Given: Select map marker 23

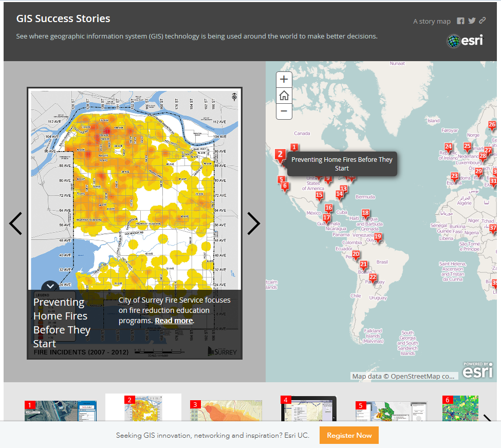Looking at the screenshot, I should [454, 177].
